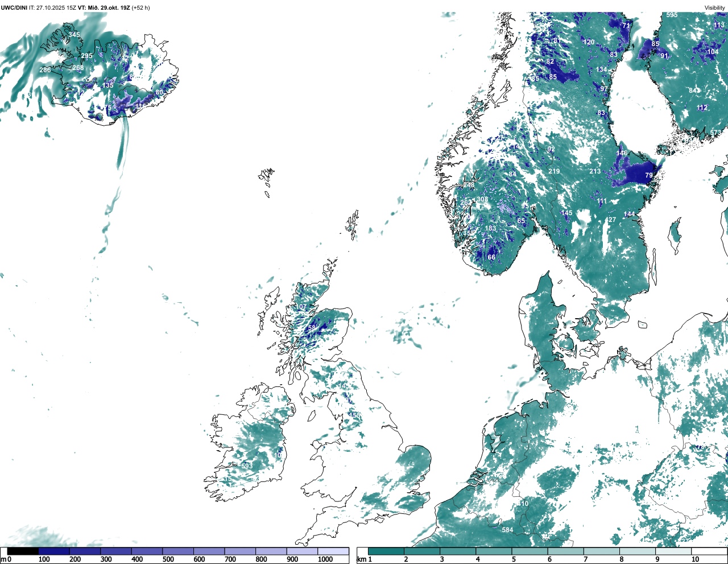Click the 'Visibility' title at top right

[x=715, y=8]
